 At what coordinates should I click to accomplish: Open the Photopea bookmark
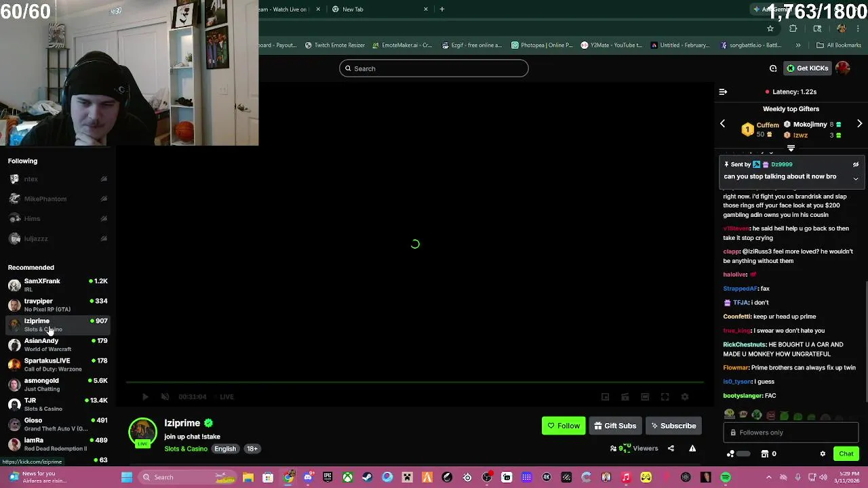coord(542,45)
